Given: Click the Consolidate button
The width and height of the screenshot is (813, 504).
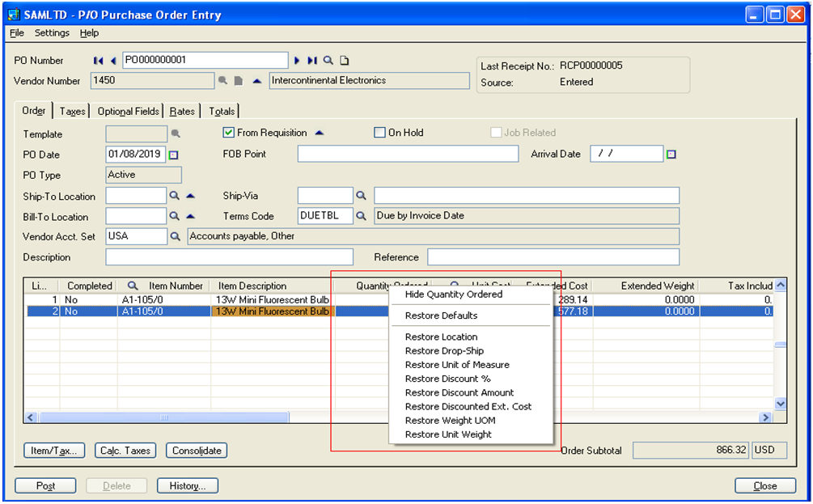Looking at the screenshot, I should (x=197, y=451).
